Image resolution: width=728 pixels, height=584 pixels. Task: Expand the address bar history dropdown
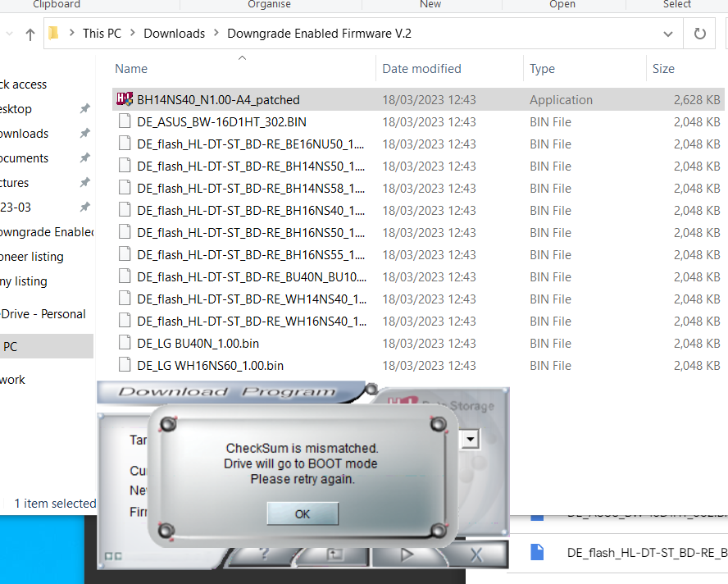point(668,34)
